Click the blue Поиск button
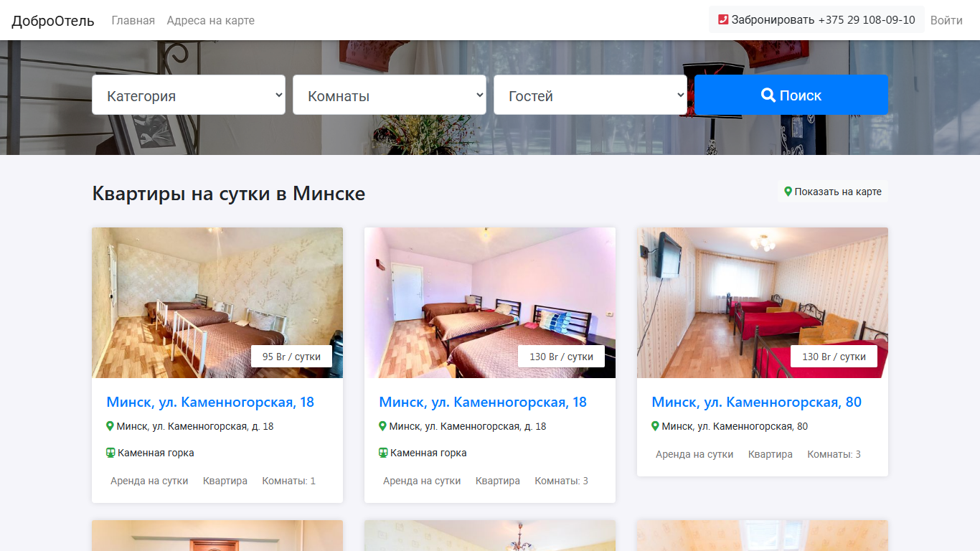Screen dimensions: 980x551 coord(791,95)
